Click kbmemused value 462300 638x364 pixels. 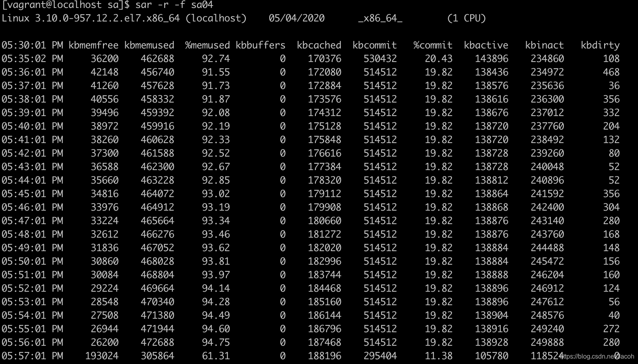pyautogui.click(x=158, y=167)
